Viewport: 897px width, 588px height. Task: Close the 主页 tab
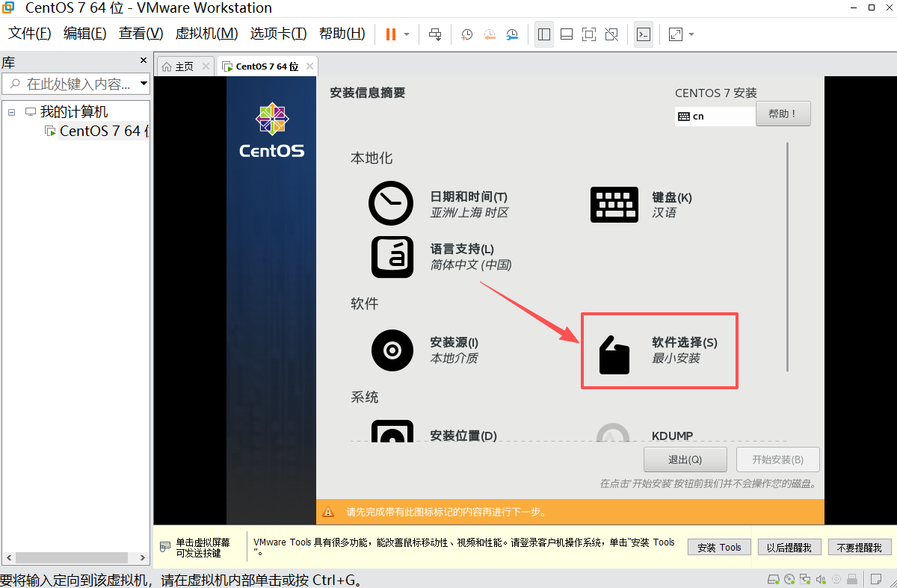206,66
